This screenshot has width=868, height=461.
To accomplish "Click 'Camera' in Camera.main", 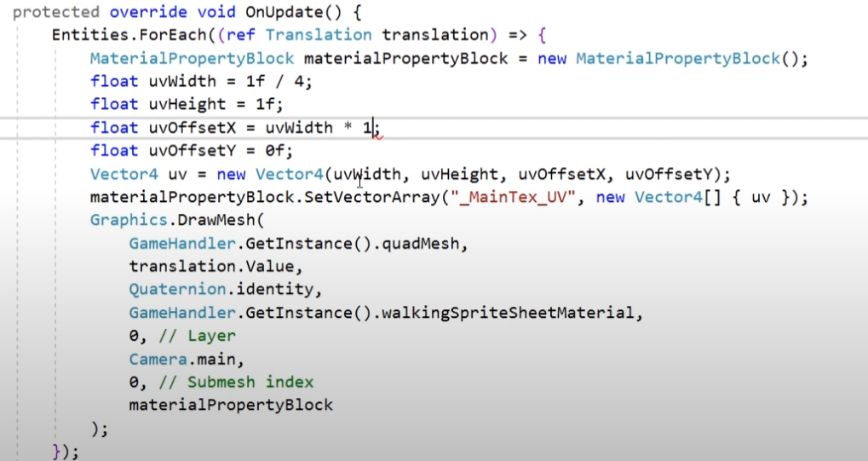I will [x=158, y=359].
